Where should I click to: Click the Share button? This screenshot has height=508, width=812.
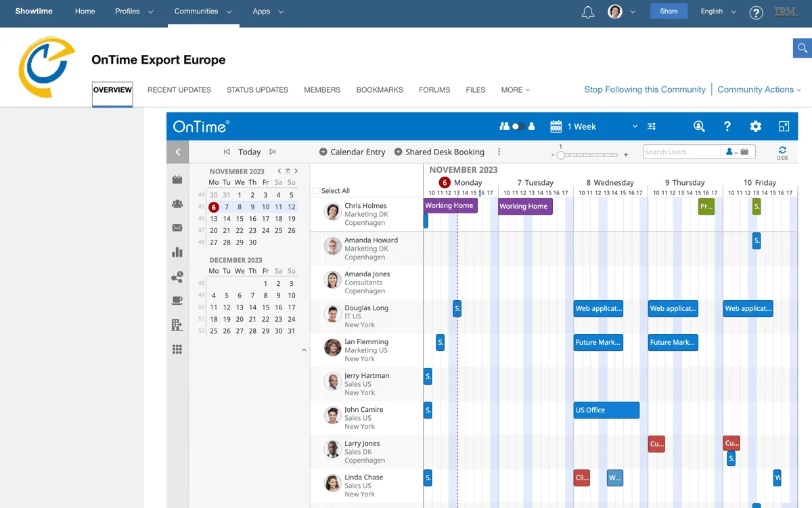669,12
